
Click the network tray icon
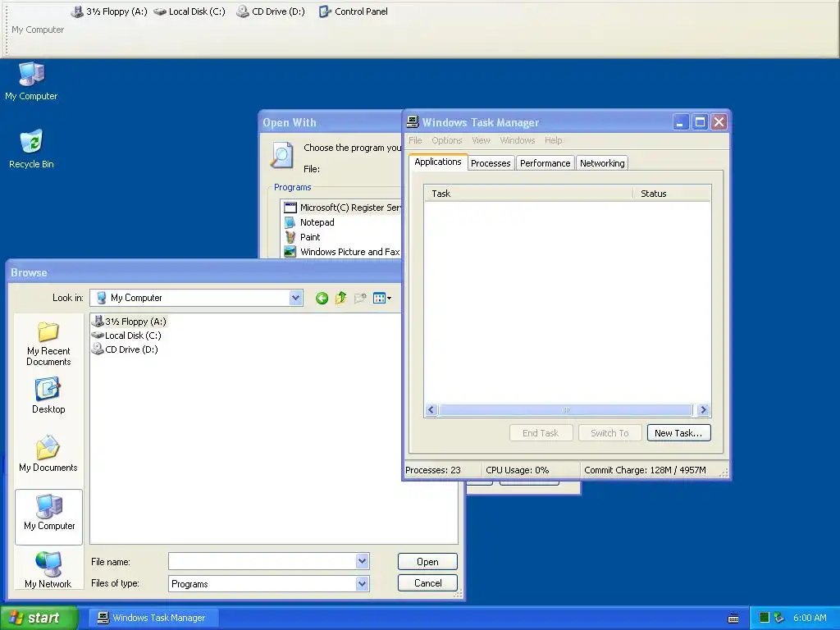pyautogui.click(x=779, y=618)
